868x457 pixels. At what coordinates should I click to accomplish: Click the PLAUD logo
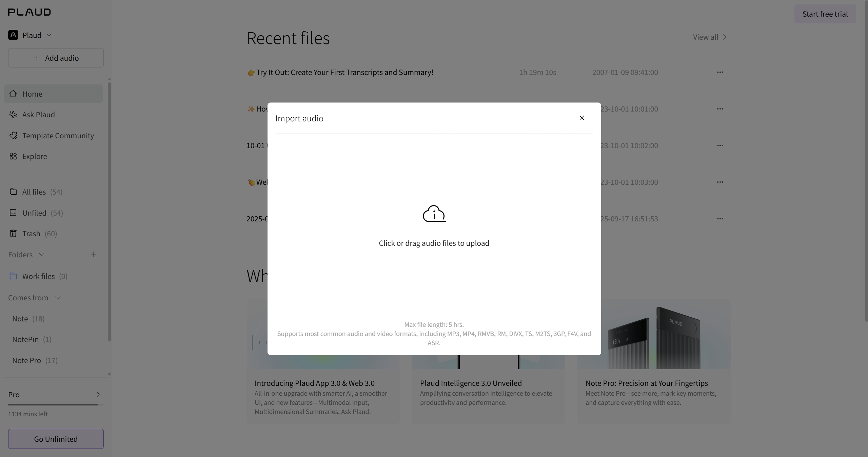point(29,12)
